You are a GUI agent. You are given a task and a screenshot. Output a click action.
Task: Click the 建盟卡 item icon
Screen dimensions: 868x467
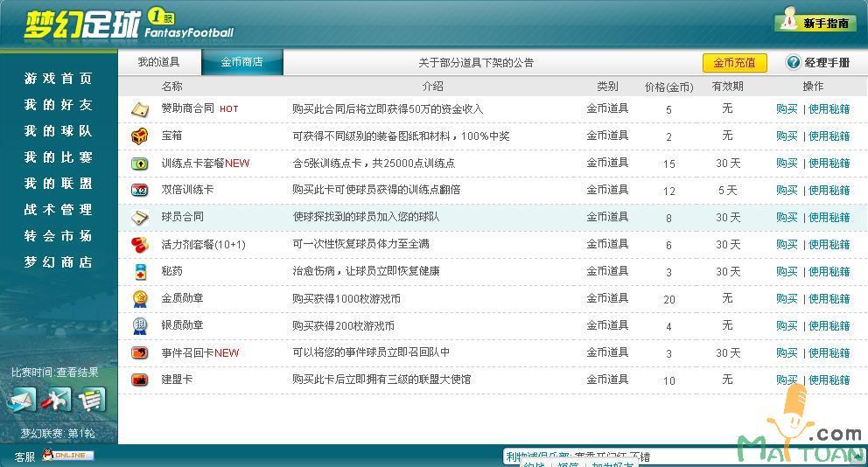point(140,380)
